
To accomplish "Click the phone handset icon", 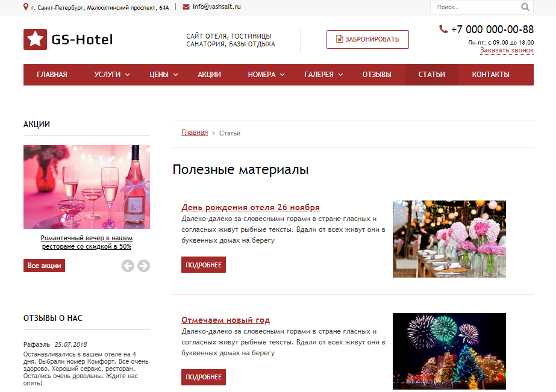I will (443, 29).
